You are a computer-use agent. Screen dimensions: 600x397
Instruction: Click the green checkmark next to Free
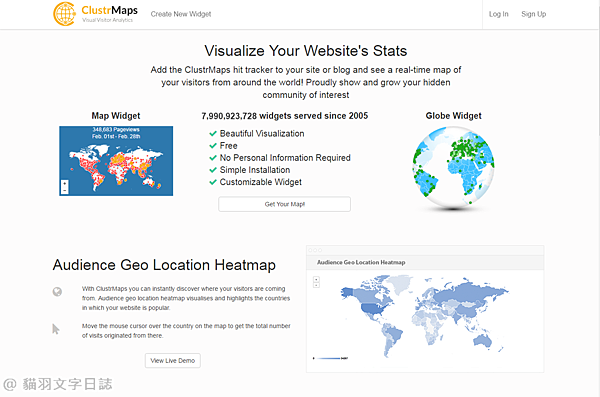[x=213, y=146]
